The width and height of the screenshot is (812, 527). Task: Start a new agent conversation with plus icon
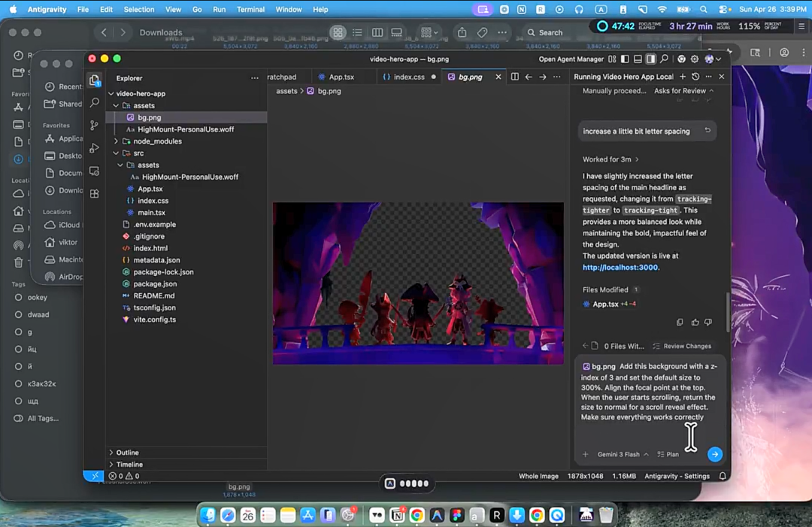point(683,77)
